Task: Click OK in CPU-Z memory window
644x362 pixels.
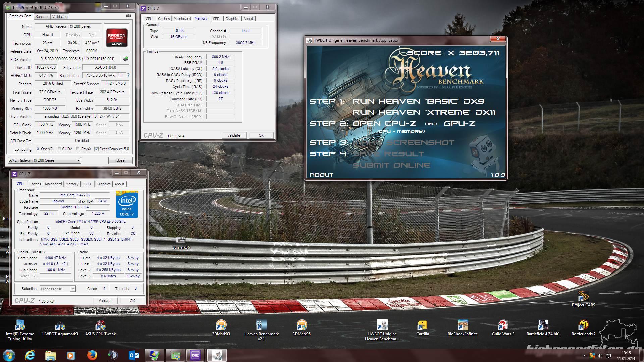Action: (261, 135)
